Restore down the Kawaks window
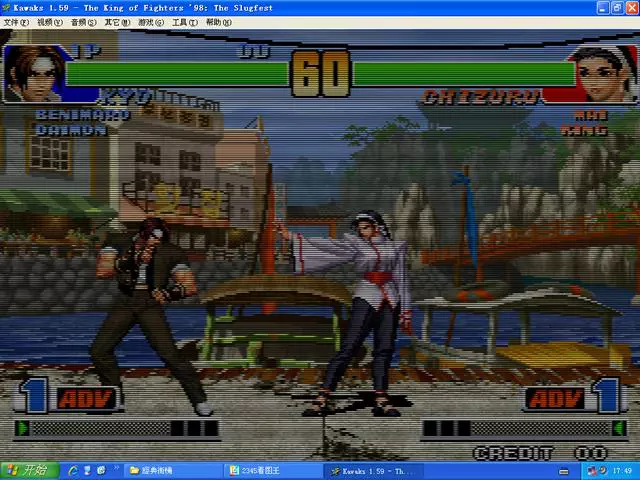Viewport: 640px width, 480px height. [x=617, y=8]
